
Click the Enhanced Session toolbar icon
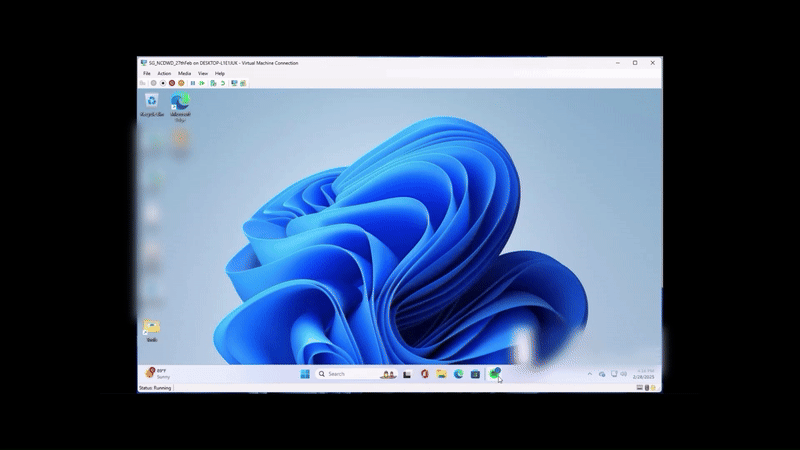pos(234,83)
